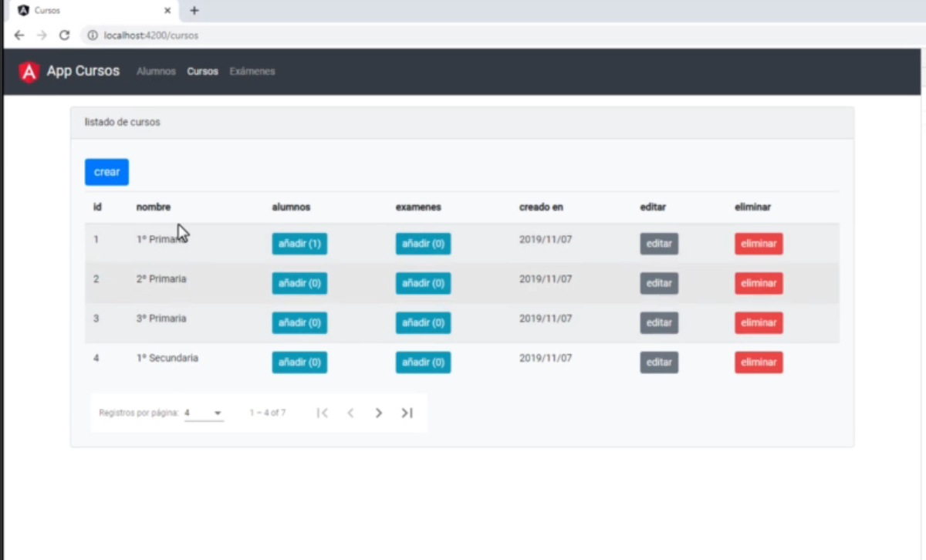
Task: Reload the page with browser refresh icon
Action: coord(65,35)
